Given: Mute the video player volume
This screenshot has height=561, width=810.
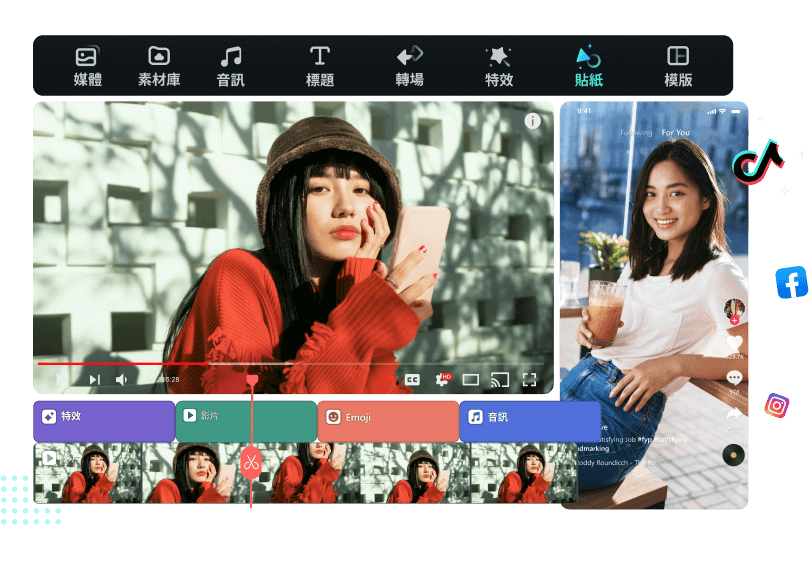Looking at the screenshot, I should pyautogui.click(x=121, y=380).
